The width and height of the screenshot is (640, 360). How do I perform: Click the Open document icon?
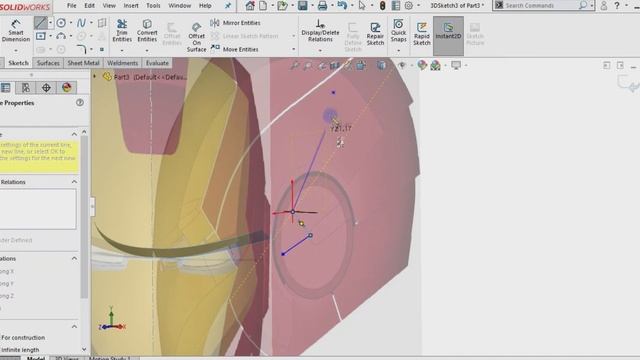click(x=282, y=6)
